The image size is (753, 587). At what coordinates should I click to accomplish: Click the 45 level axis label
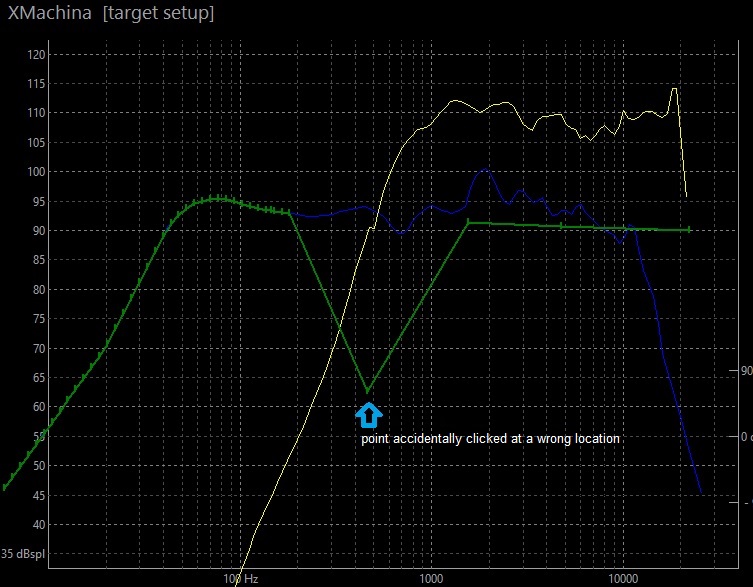(x=38, y=495)
